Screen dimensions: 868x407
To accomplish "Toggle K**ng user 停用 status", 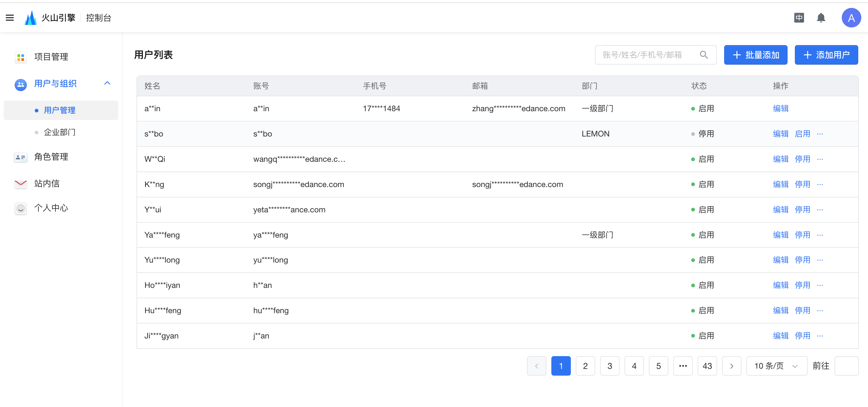I will (x=802, y=184).
